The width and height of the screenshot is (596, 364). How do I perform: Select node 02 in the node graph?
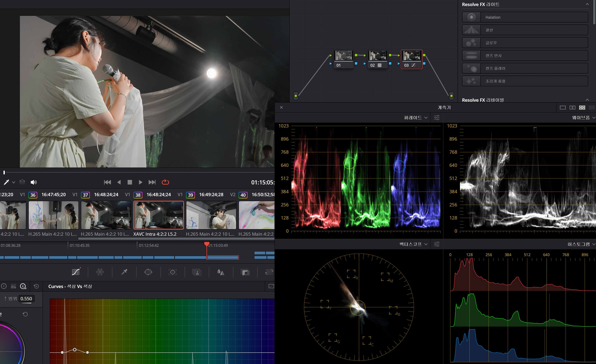378,59
